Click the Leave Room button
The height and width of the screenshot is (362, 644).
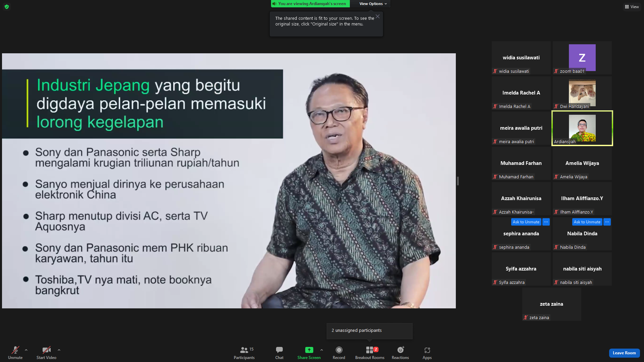(624, 353)
